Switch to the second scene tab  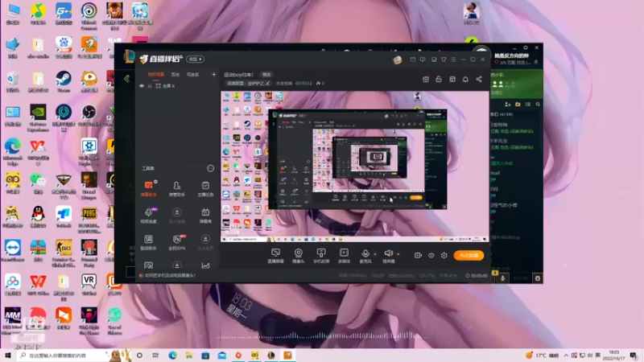point(175,74)
